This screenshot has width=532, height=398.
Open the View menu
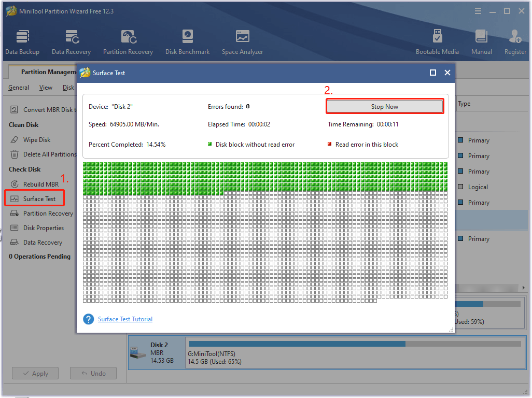(x=46, y=88)
